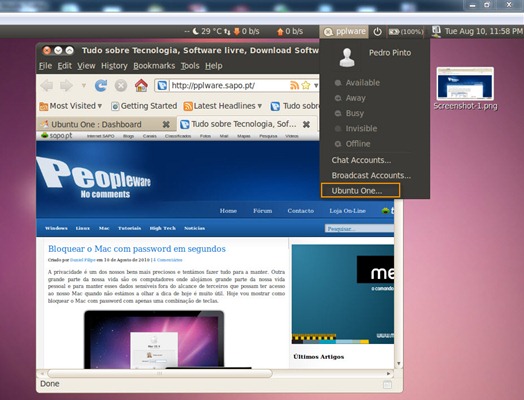The image size is (524, 400).
Task: Click the Pedro Pinto avatar icon
Action: point(347,57)
